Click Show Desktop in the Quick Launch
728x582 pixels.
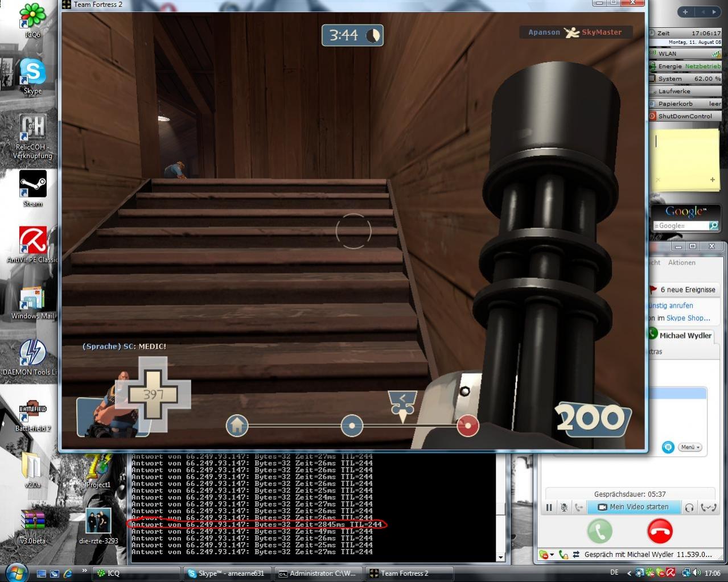[41, 573]
